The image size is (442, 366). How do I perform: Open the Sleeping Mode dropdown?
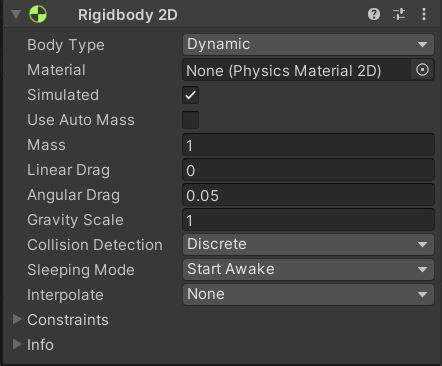(x=308, y=269)
